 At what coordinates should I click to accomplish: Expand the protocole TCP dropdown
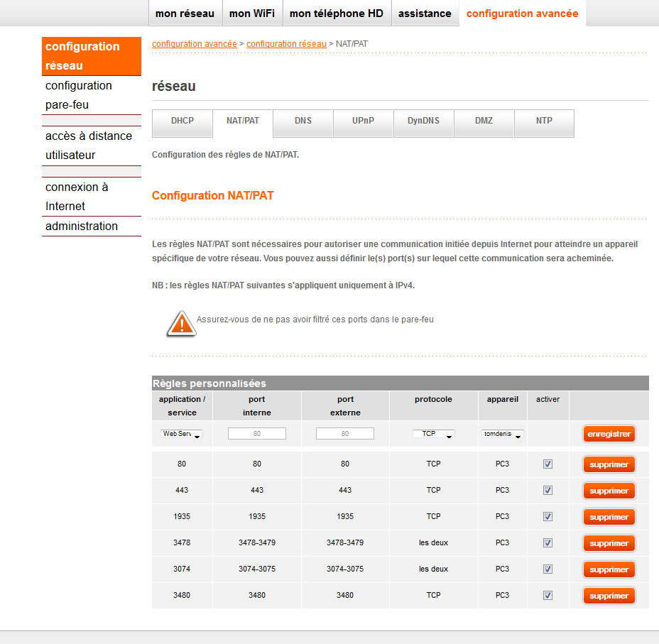tap(433, 434)
